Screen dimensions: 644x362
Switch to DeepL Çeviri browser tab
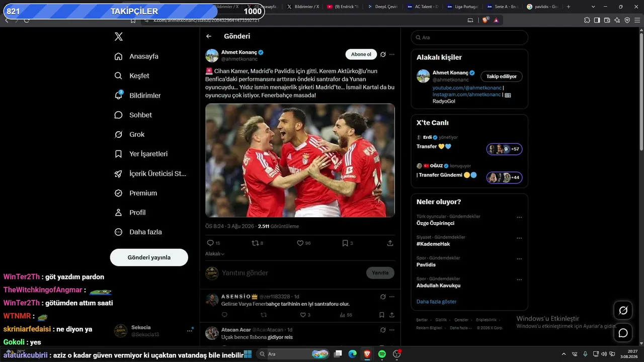(x=384, y=7)
